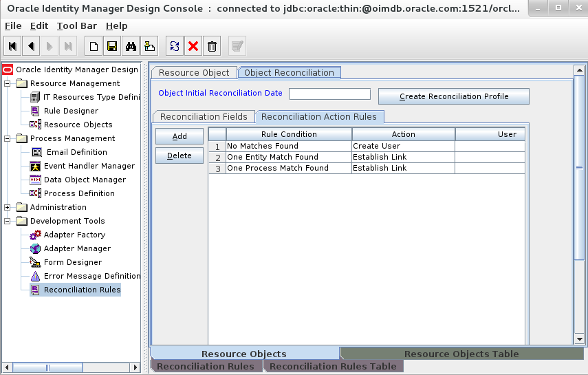Click the Error Message Definition warning icon
This screenshot has width=588, height=375.
tap(35, 277)
